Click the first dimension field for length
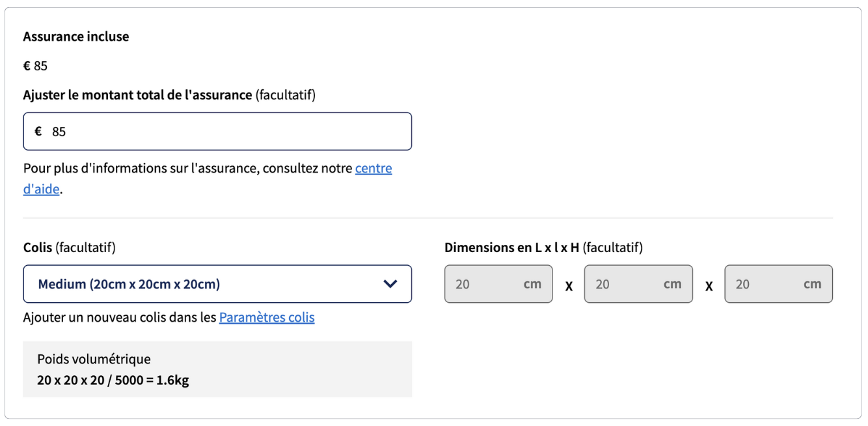The width and height of the screenshot is (868, 426). (498, 284)
